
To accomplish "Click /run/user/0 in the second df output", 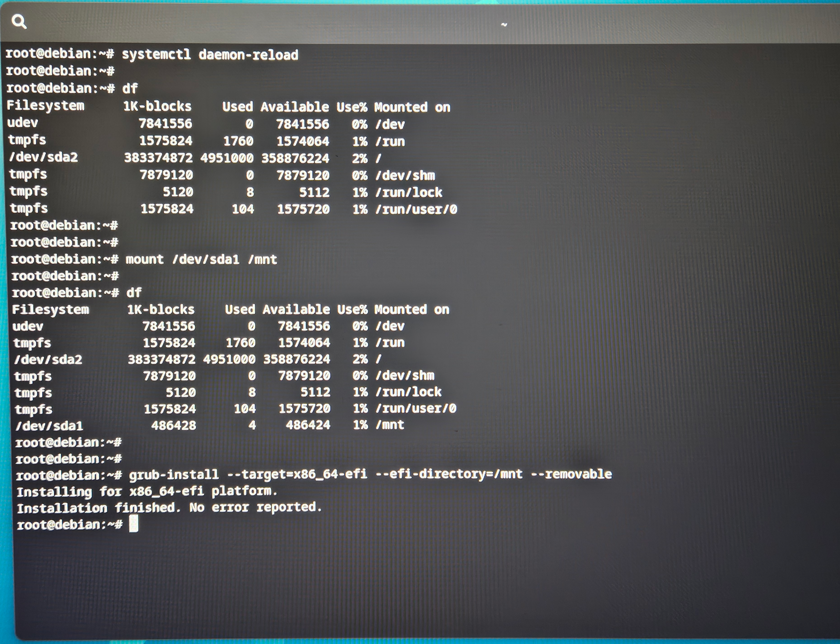I will [415, 408].
